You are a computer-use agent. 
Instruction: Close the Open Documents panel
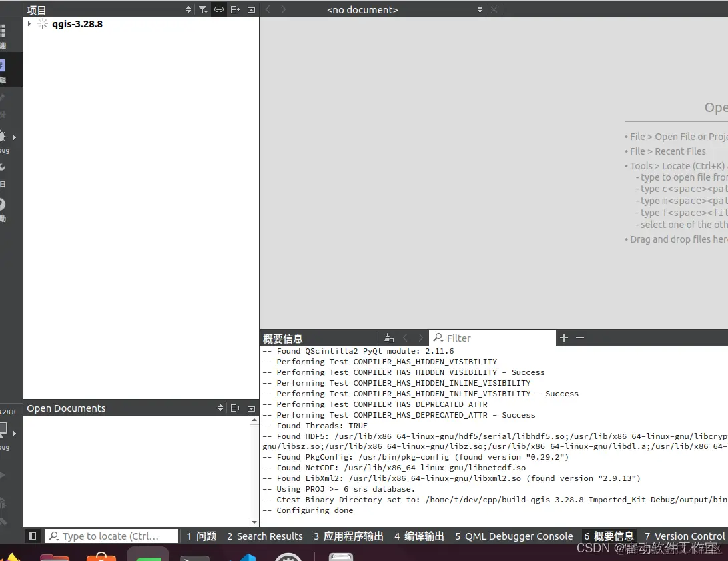click(x=251, y=408)
